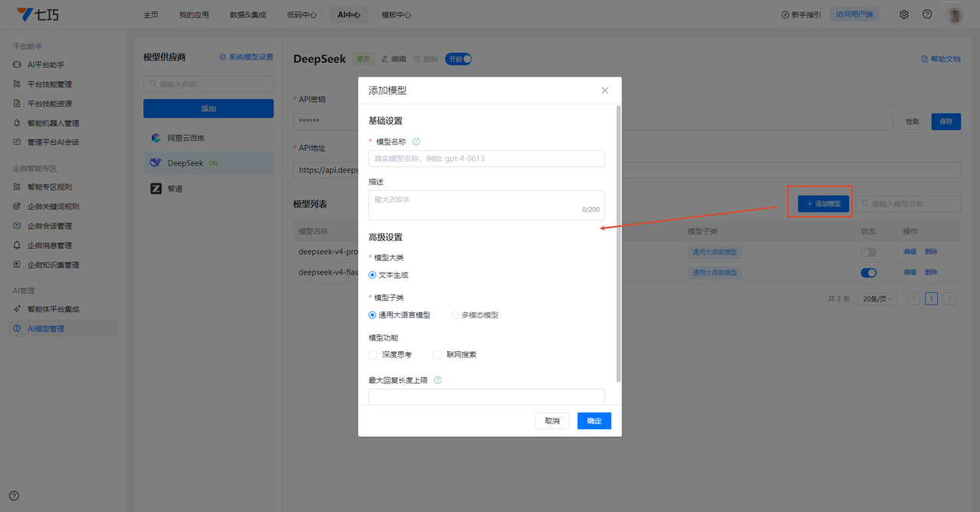Go to the next page arrow

(x=949, y=299)
